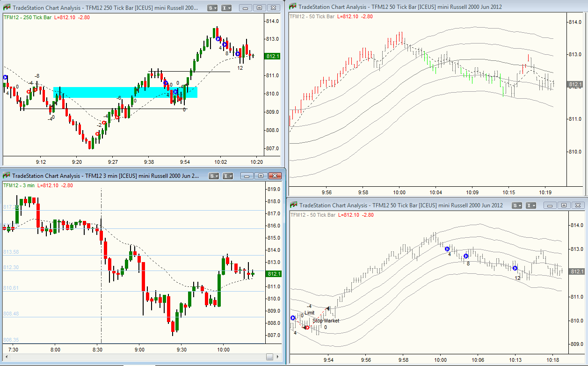
Task: Click the gray 812.1 price tag on top-right 50 Tick chart
Action: pos(576,85)
